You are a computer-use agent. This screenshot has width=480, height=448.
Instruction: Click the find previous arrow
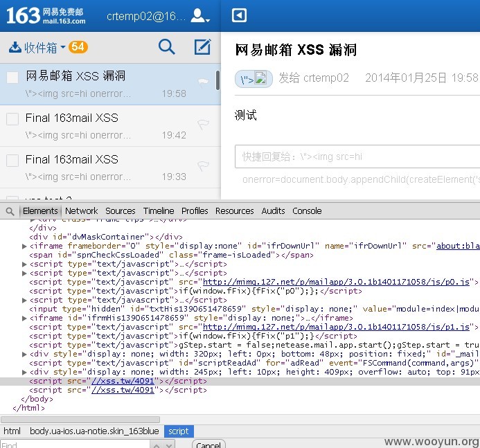[x=157, y=445]
